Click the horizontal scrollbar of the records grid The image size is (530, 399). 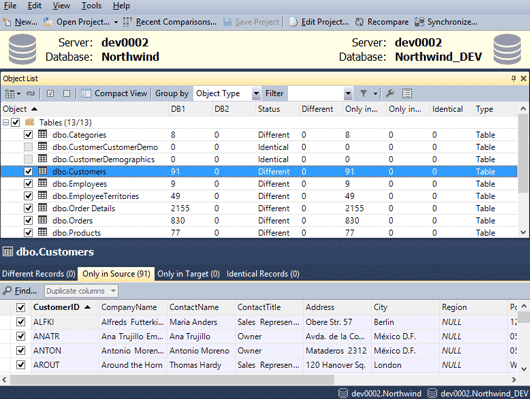click(172, 379)
